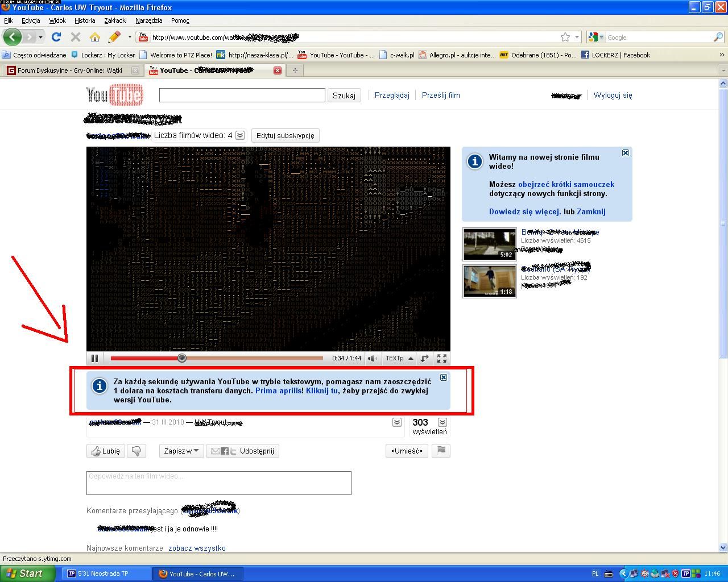
Task: Open the Widok menu
Action: click(x=57, y=20)
